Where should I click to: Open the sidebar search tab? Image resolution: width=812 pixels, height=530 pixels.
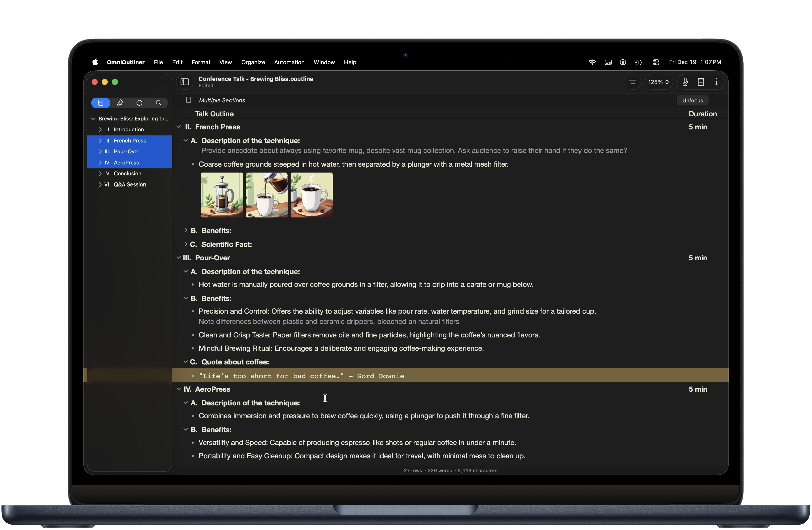click(x=159, y=103)
